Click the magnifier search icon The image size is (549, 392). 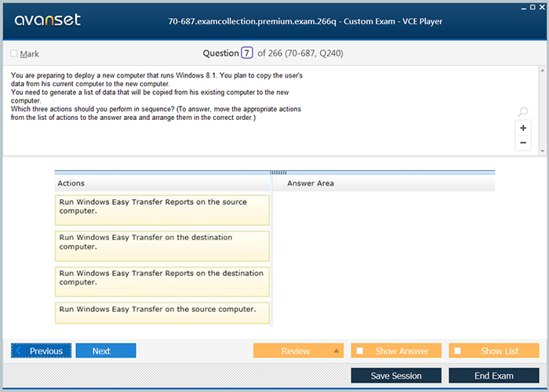click(x=523, y=111)
